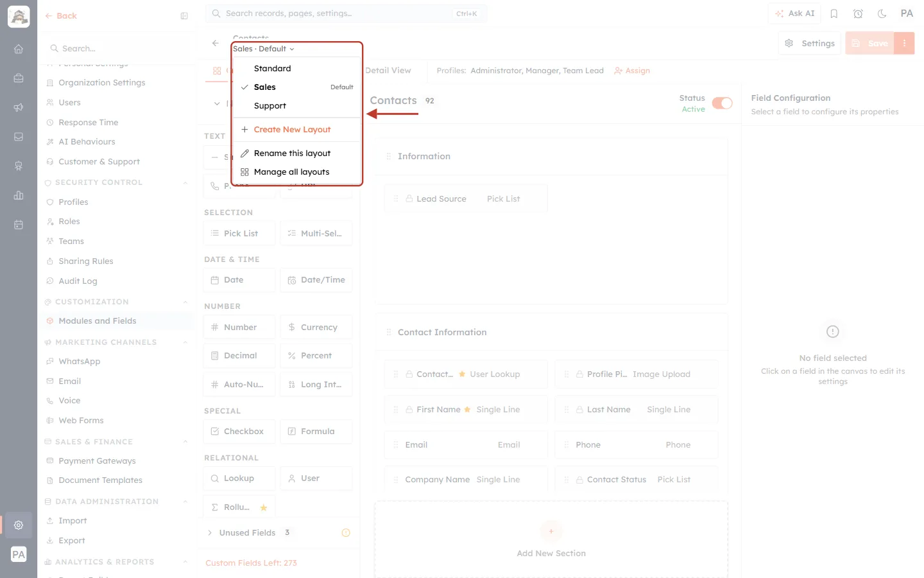Select the Formula field type

coord(316,432)
